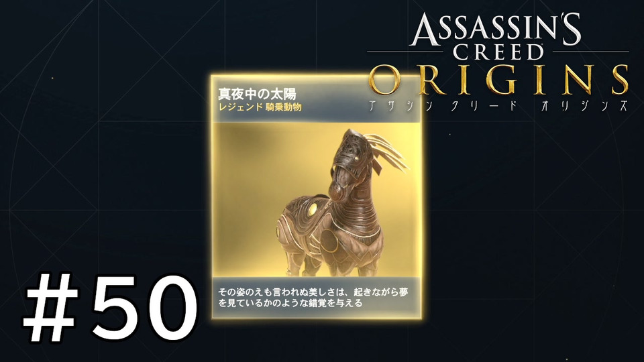The image size is (644, 362).
Task: Select the 真夜中の太陽 item title
Action: (257, 95)
